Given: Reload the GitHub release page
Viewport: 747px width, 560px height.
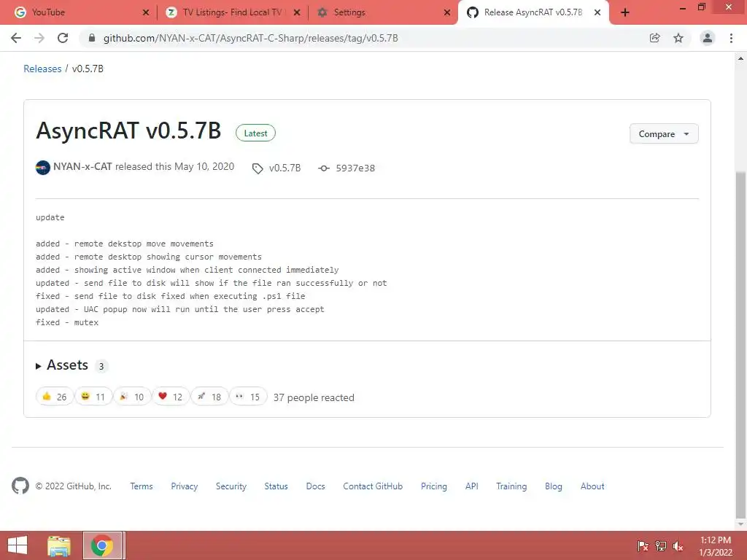Looking at the screenshot, I should (63, 38).
